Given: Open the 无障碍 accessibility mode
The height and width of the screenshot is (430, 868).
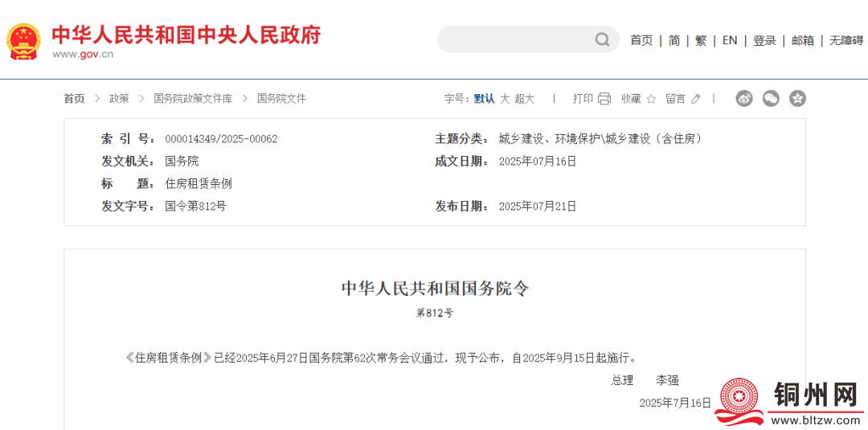Looking at the screenshot, I should tap(846, 40).
